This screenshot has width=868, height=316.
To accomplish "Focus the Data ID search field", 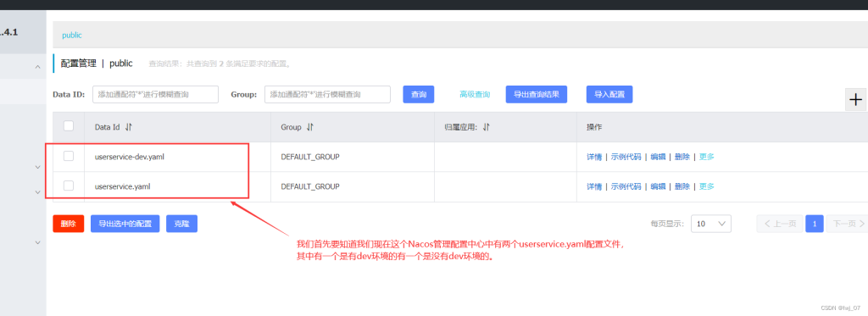I will pyautogui.click(x=156, y=95).
